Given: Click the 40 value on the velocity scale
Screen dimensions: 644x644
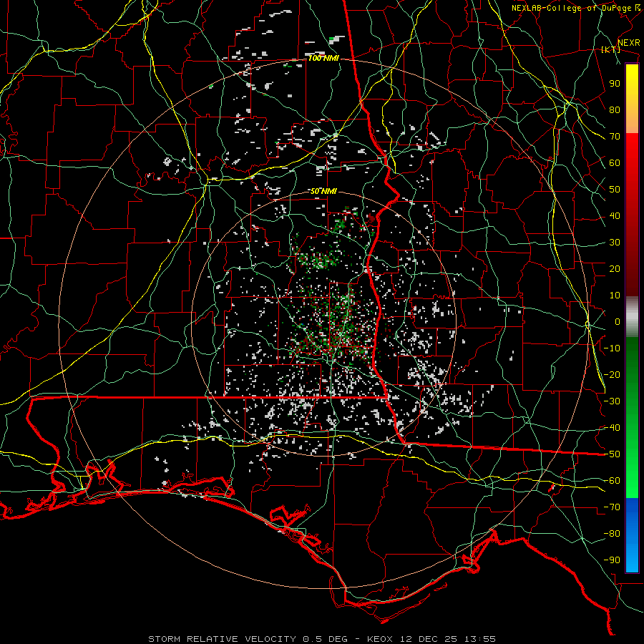Looking at the screenshot, I should (615, 216).
